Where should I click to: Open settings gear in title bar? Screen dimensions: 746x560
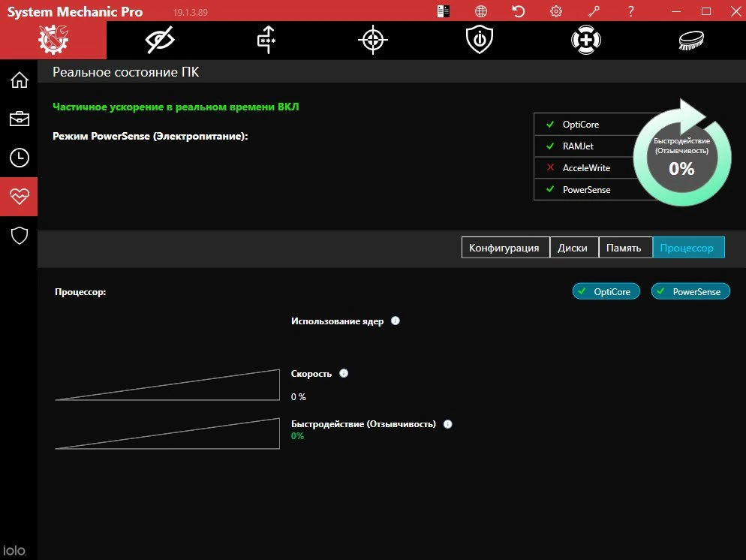click(x=556, y=11)
